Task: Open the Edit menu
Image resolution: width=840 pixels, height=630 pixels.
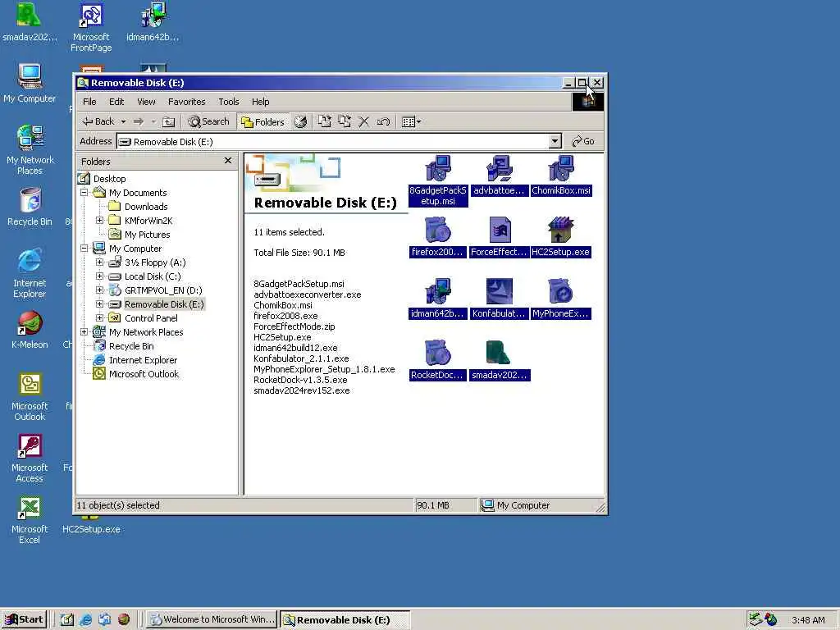Action: (116, 102)
